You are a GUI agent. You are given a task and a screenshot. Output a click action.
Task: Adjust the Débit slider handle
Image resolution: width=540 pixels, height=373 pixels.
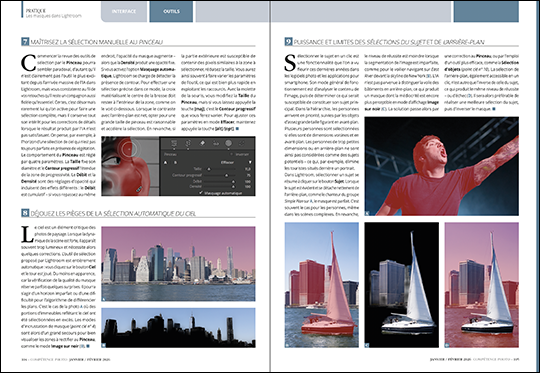(x=233, y=182)
